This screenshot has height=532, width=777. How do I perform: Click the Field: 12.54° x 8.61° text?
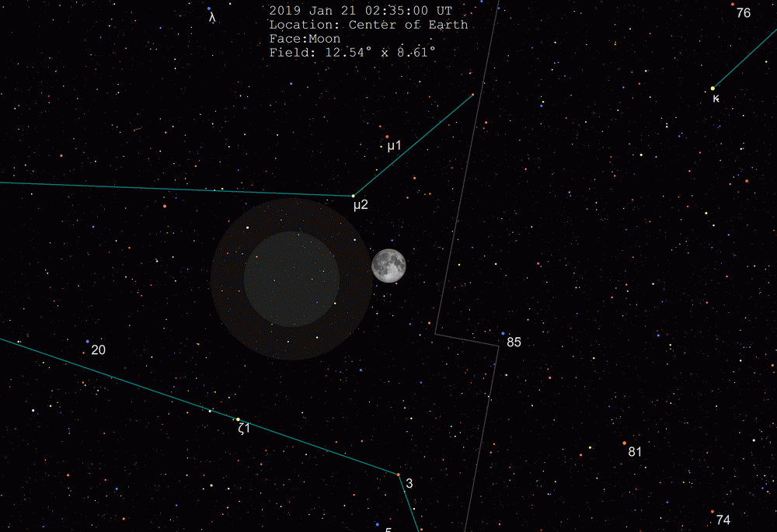354,53
